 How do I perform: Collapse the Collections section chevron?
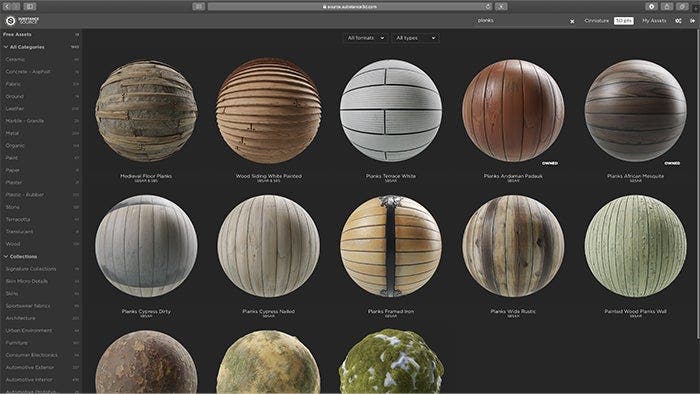click(x=6, y=257)
